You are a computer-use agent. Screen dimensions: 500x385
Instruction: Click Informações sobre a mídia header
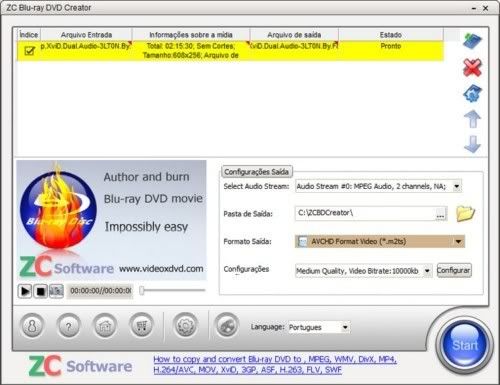(191, 35)
